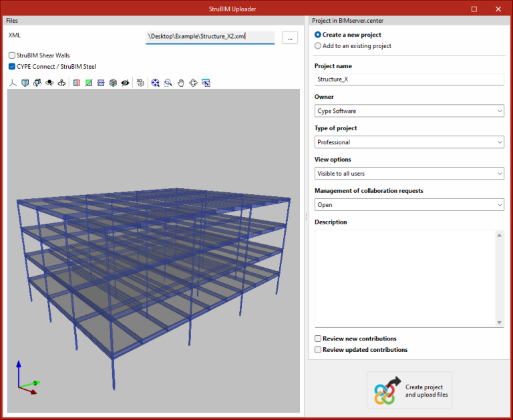Click the green diagonal section icon
The height and width of the screenshot is (420, 513).
point(89,83)
